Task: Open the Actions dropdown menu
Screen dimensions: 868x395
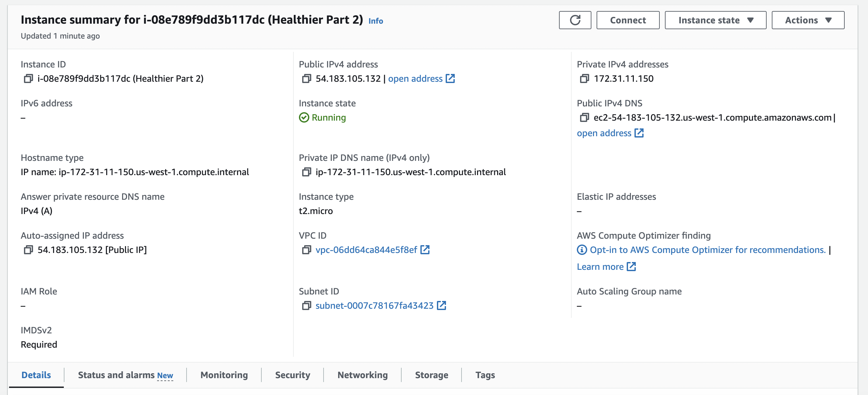Action: pyautogui.click(x=807, y=20)
